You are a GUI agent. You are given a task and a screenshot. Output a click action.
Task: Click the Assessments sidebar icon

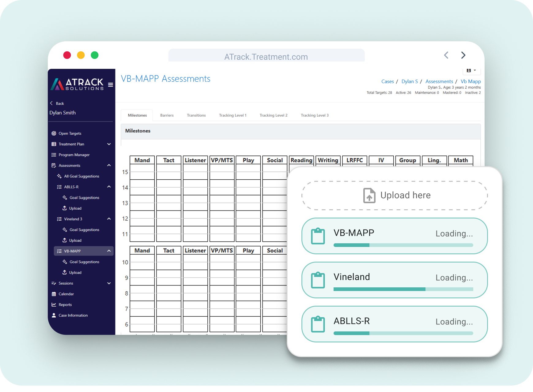click(x=54, y=166)
